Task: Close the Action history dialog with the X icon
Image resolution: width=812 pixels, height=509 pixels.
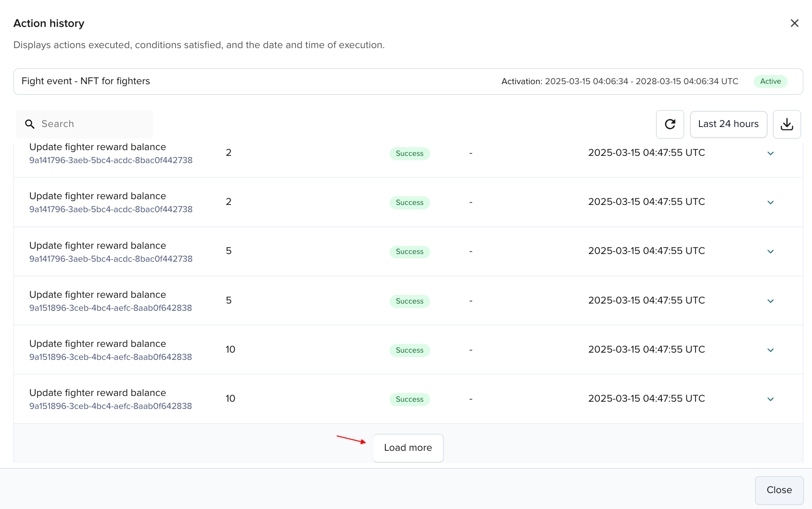Action: 794,23
